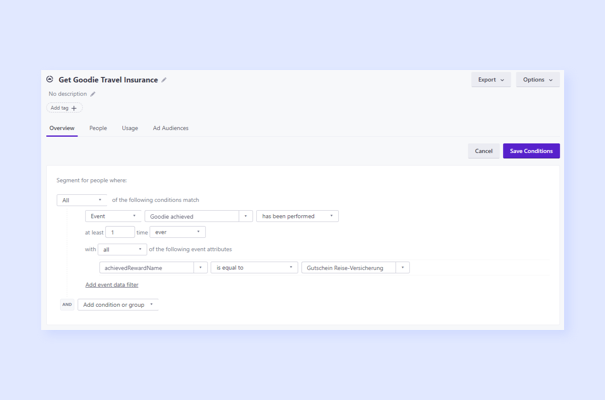Expand the Goodie achieved event selector arrow
The height and width of the screenshot is (400, 605).
(246, 216)
